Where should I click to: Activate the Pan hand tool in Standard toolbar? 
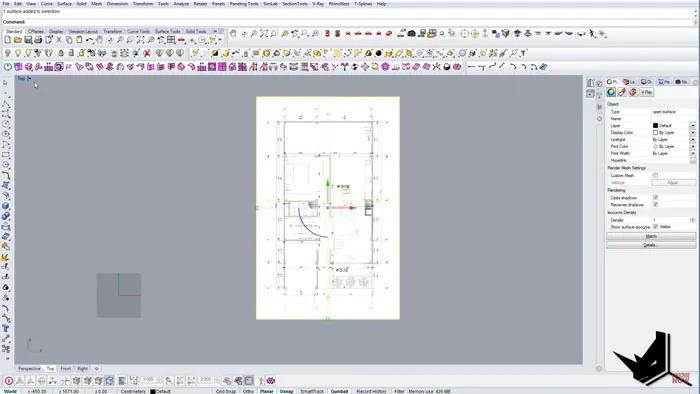(100, 40)
